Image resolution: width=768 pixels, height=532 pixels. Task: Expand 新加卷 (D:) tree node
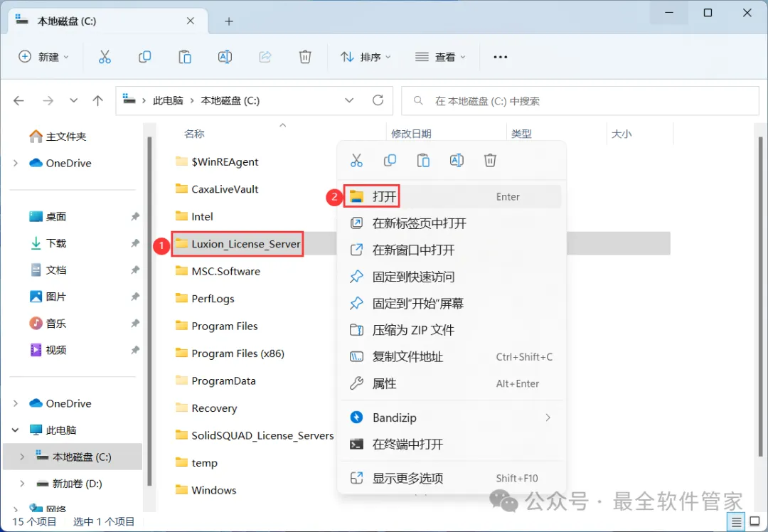(22, 484)
